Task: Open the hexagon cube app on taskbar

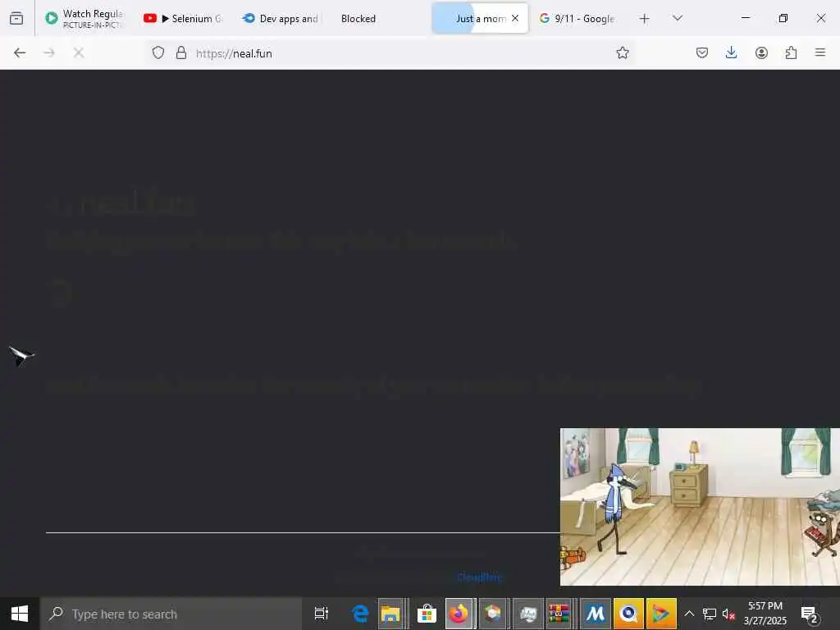Action: coord(493,614)
